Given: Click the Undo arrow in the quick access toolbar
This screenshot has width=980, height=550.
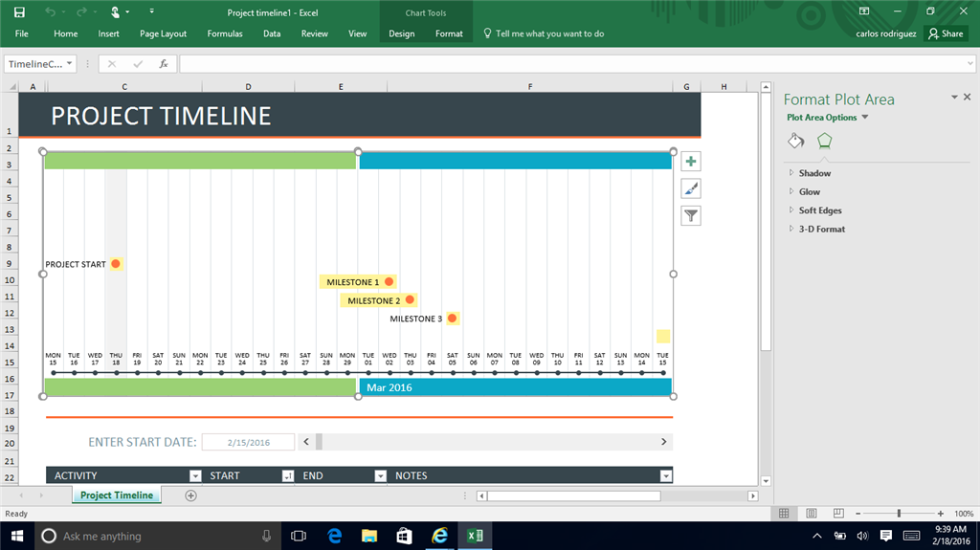Looking at the screenshot, I should click(50, 11).
